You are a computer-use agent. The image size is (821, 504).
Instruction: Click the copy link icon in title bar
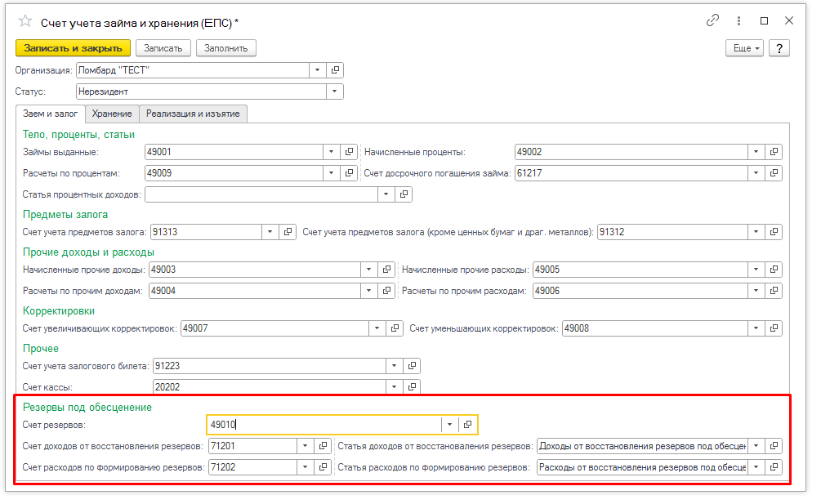tap(713, 21)
